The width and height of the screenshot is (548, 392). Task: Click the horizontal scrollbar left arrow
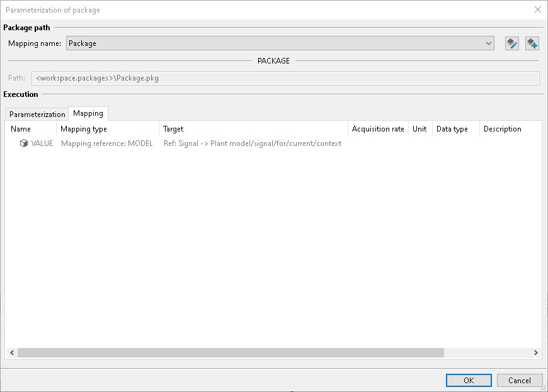coord(12,352)
